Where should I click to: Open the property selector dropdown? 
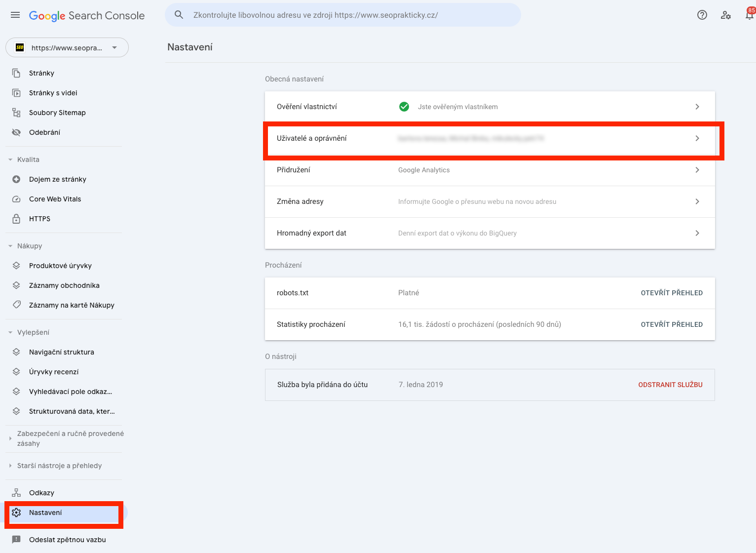67,47
